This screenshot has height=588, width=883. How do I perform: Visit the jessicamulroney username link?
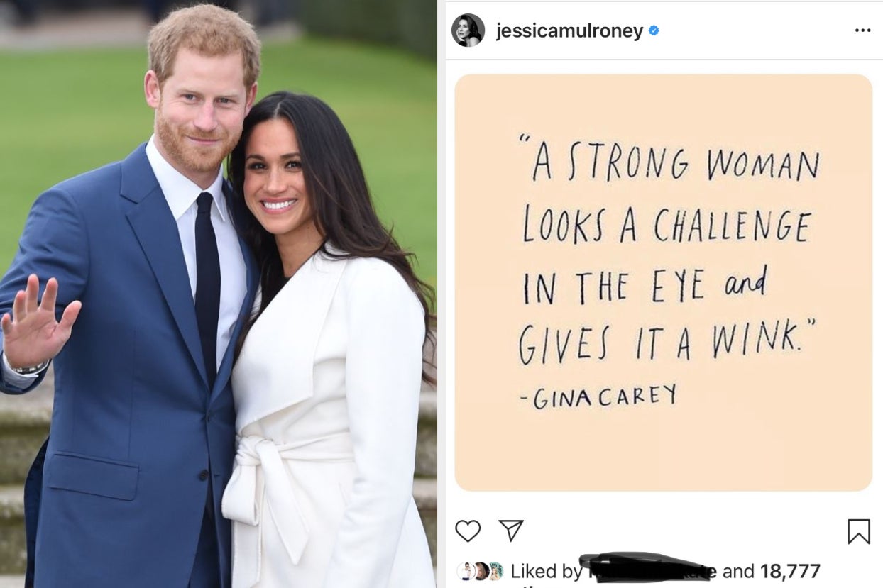[569, 31]
